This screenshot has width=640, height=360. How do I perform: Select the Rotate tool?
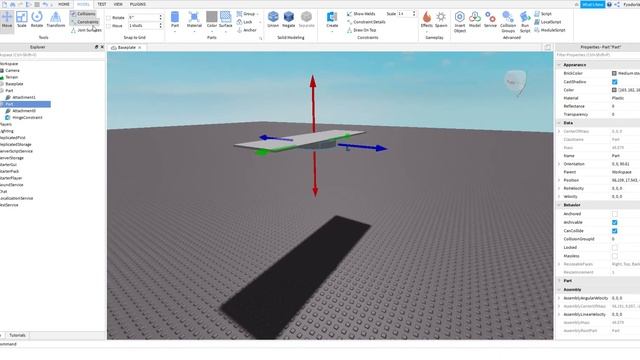click(37, 19)
